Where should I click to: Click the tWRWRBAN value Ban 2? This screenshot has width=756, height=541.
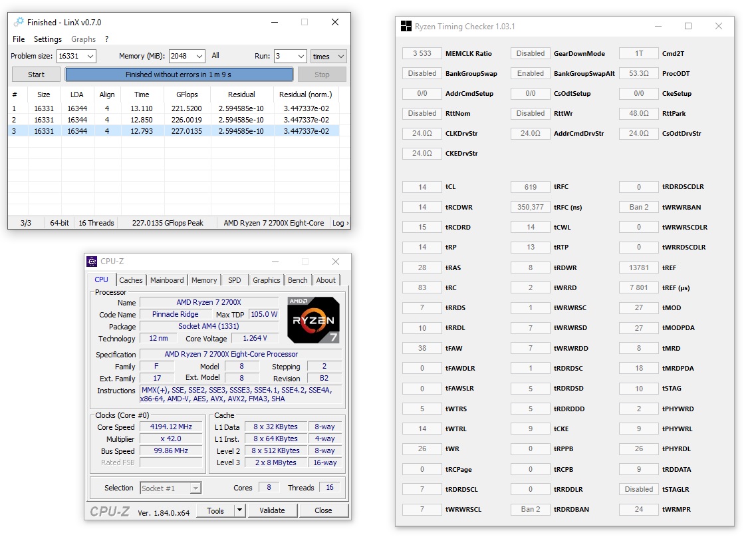point(639,207)
